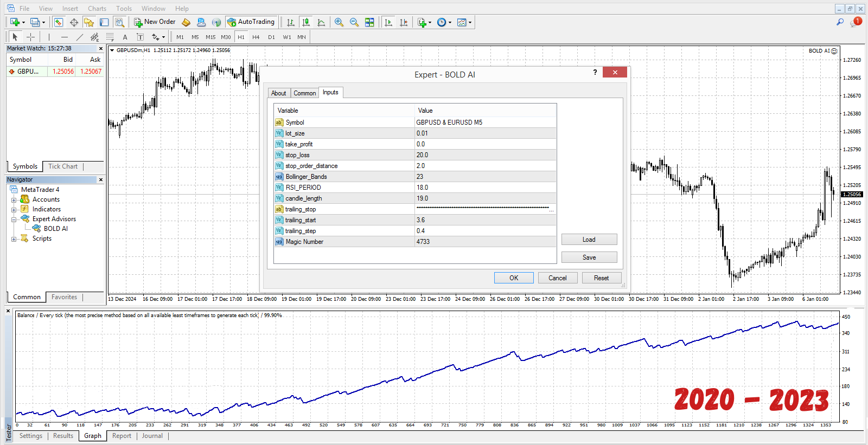Draw an equidistant channel
The height and width of the screenshot is (445, 868).
95,37
